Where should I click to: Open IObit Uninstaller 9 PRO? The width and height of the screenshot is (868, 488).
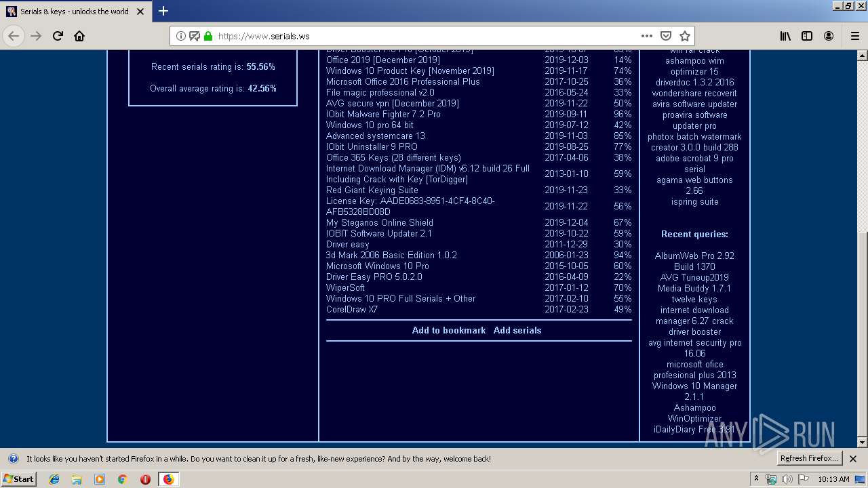372,146
